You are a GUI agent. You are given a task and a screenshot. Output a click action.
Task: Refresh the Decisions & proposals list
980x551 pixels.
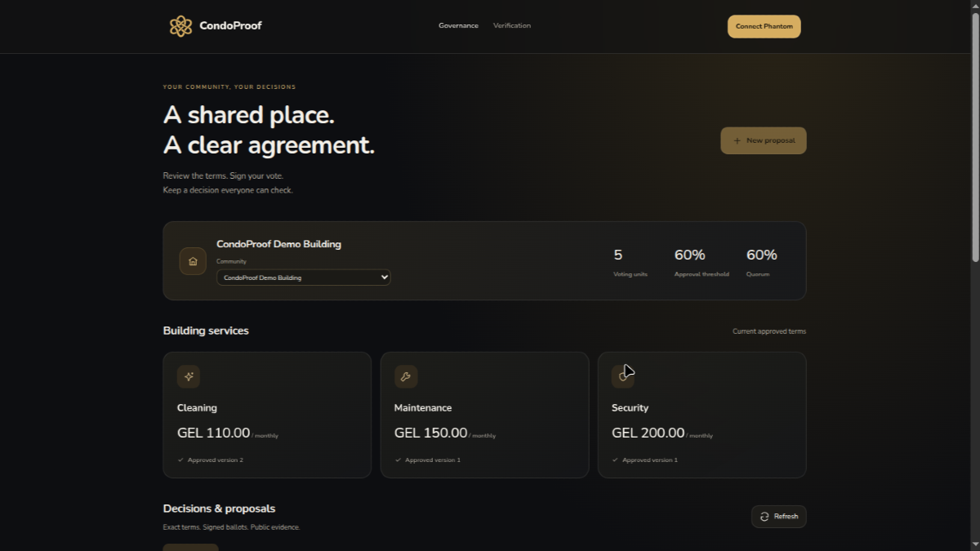pos(779,517)
